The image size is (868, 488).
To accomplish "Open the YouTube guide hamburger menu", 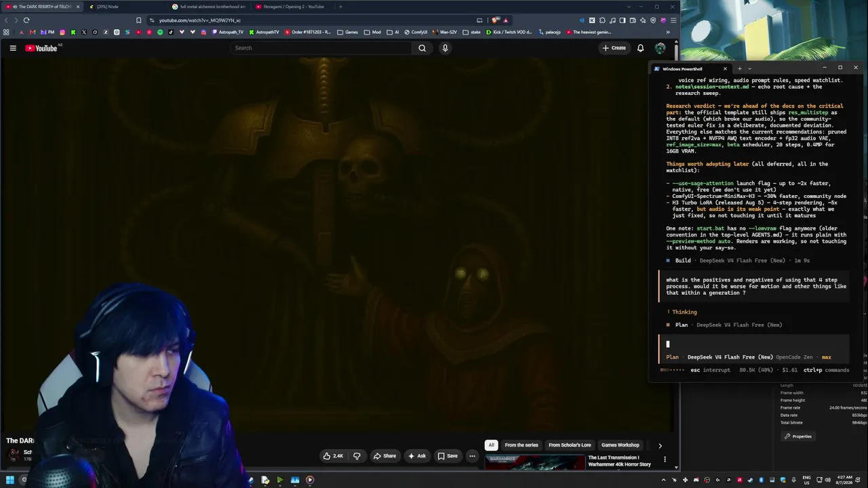I will point(13,48).
